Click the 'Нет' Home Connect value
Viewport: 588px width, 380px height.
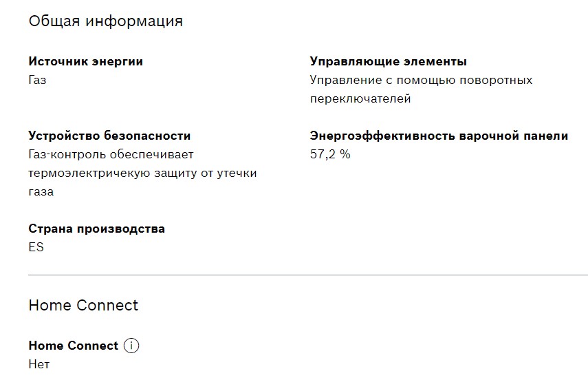(39, 364)
